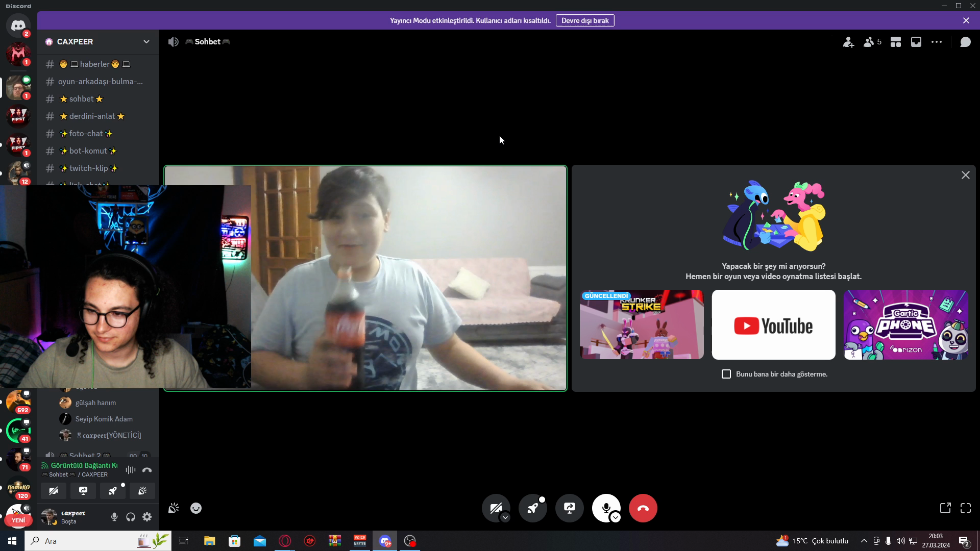Open user settings gear icon
The height and width of the screenshot is (551, 980).
(147, 517)
